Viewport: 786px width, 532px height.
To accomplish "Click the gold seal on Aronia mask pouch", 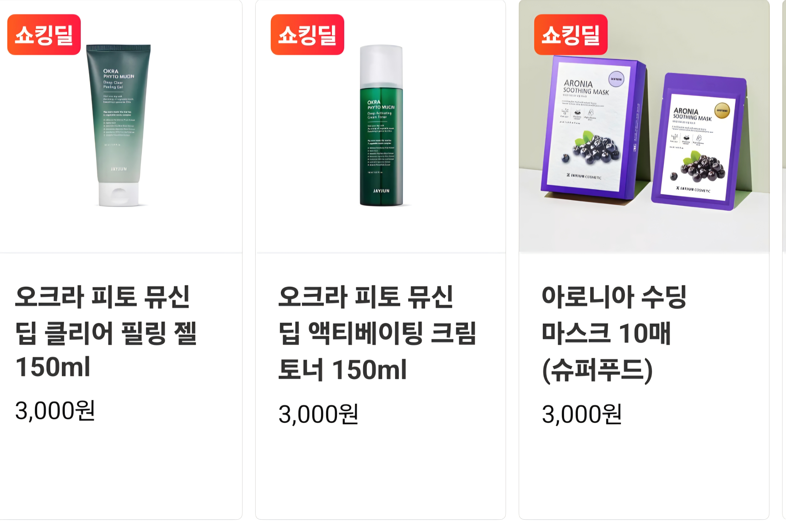I will 722,111.
